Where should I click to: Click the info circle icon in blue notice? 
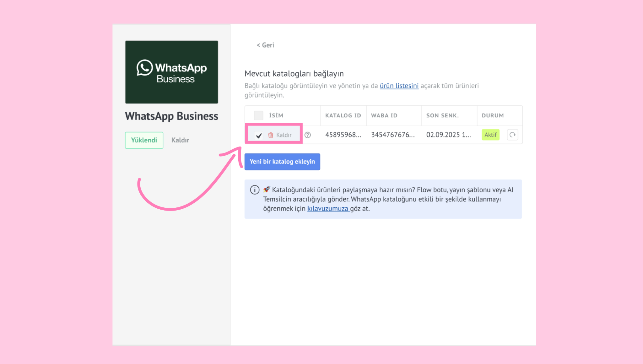[255, 190]
